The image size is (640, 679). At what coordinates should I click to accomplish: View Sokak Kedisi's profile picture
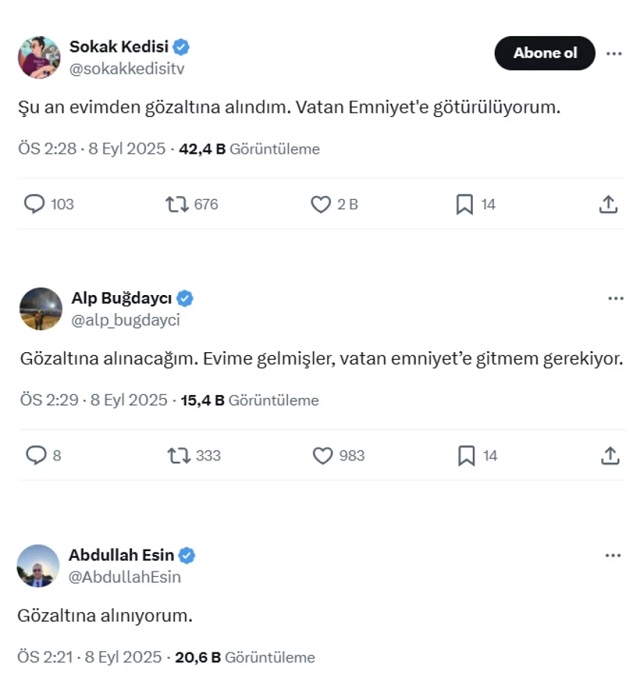tap(39, 57)
